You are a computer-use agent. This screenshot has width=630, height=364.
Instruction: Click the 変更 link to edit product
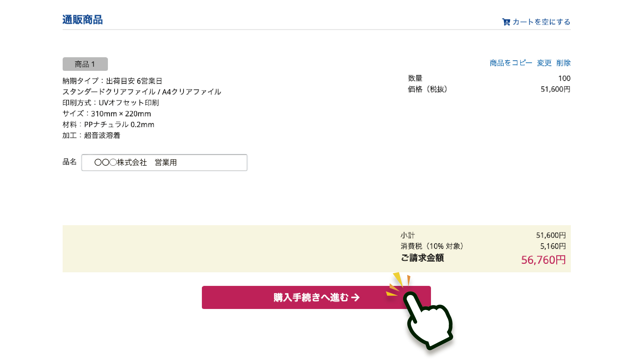coord(544,63)
